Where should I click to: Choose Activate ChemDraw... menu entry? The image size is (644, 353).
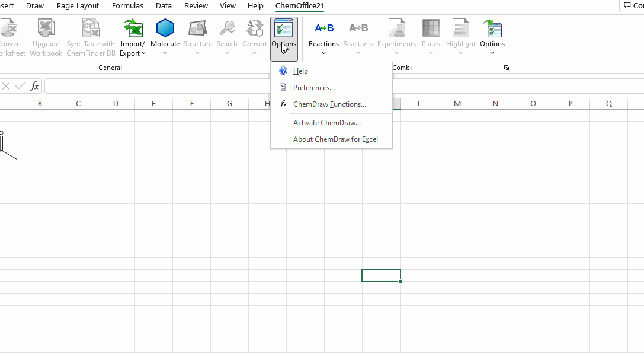331,123
